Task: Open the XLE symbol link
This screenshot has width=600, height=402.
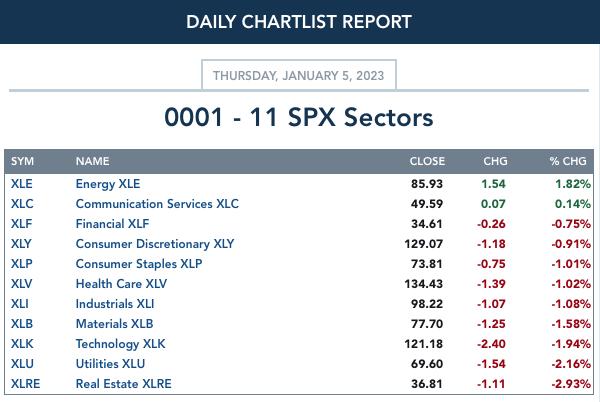Action: click(x=21, y=184)
